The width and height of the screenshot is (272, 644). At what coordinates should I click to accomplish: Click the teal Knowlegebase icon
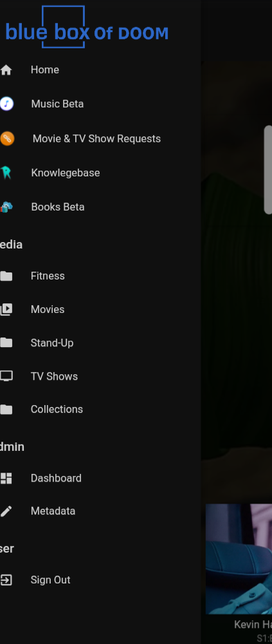point(6,173)
